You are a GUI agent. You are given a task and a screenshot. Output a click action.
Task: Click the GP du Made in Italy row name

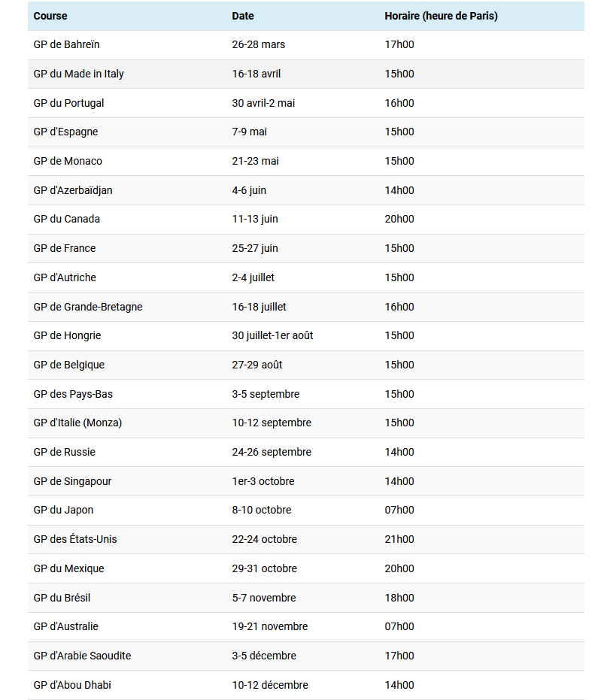tap(79, 74)
